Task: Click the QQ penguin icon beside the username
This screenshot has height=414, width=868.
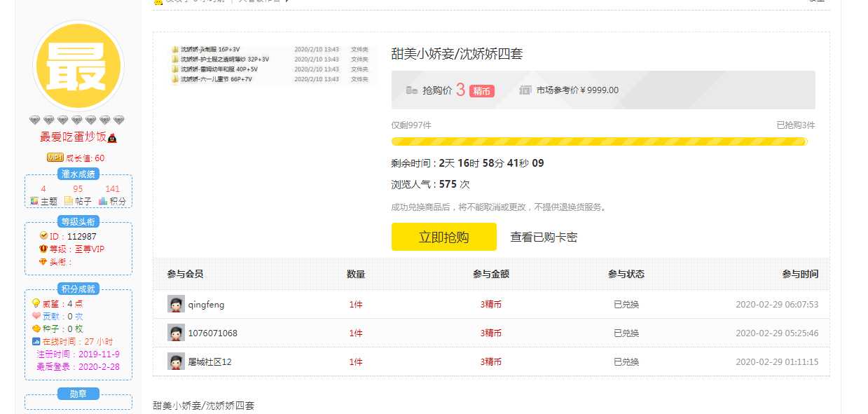Action: click(112, 138)
